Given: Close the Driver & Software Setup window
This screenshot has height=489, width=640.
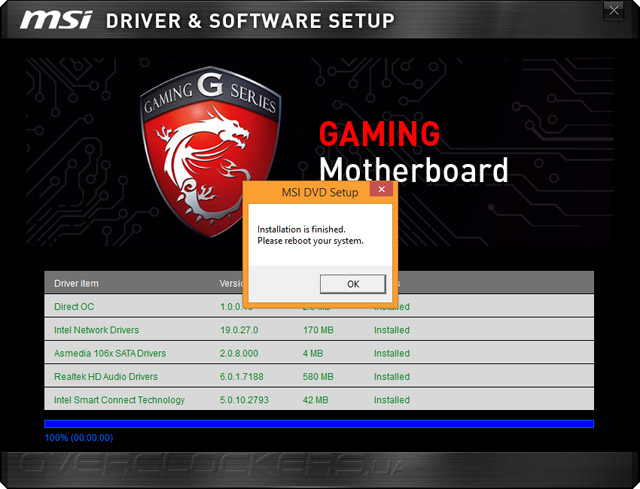Looking at the screenshot, I should coord(613,11).
